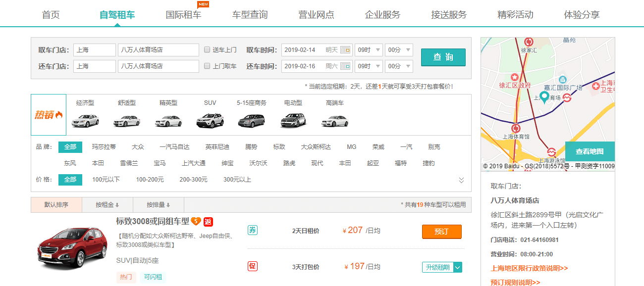Select the 默认排序 sort tab
Viewport: 644px width, 286px height.
tap(56, 205)
